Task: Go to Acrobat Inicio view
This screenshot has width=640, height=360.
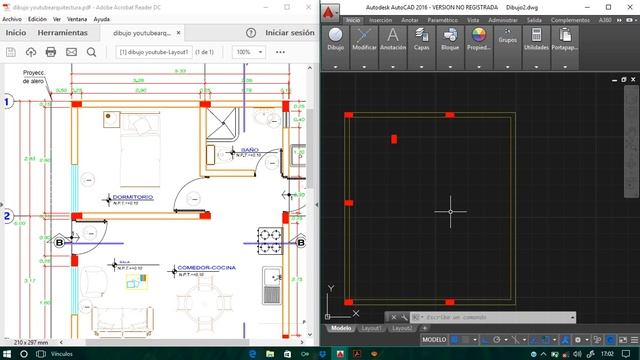Action: click(16, 33)
